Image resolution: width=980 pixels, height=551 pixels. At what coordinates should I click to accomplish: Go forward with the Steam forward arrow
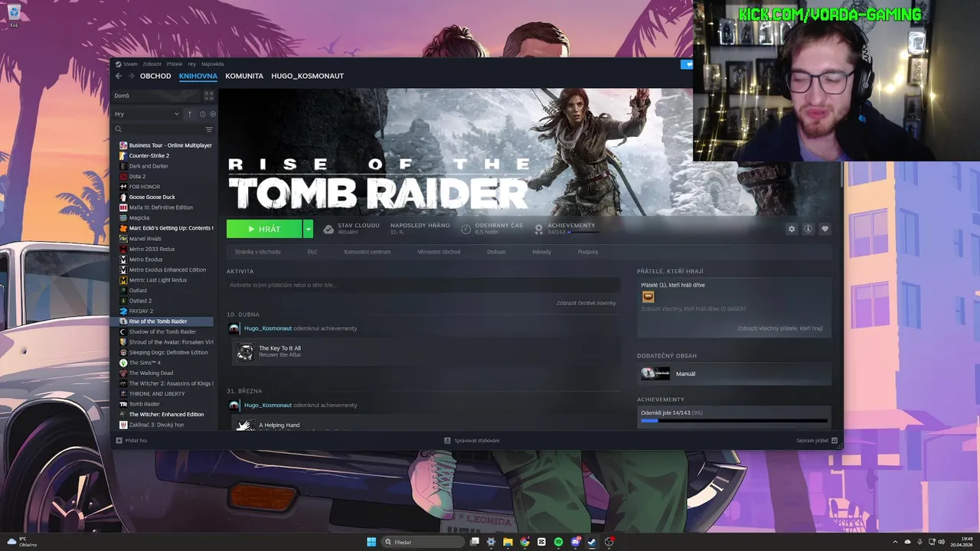click(131, 76)
